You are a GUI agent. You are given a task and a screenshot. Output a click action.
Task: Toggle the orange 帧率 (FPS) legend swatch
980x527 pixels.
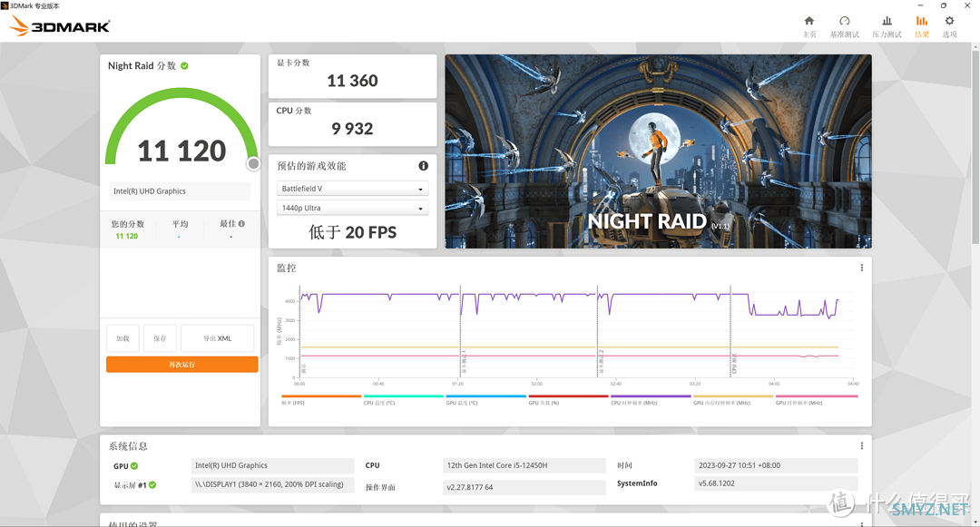coord(321,395)
